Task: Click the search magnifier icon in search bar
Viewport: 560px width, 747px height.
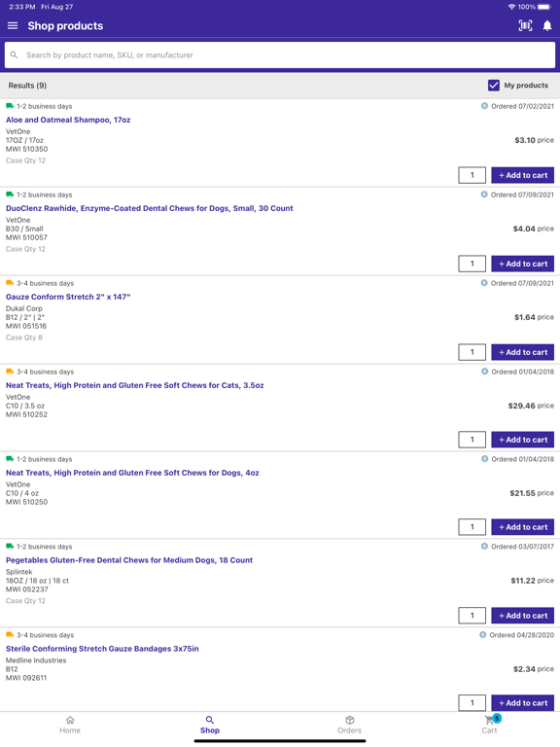Action: tap(15, 55)
